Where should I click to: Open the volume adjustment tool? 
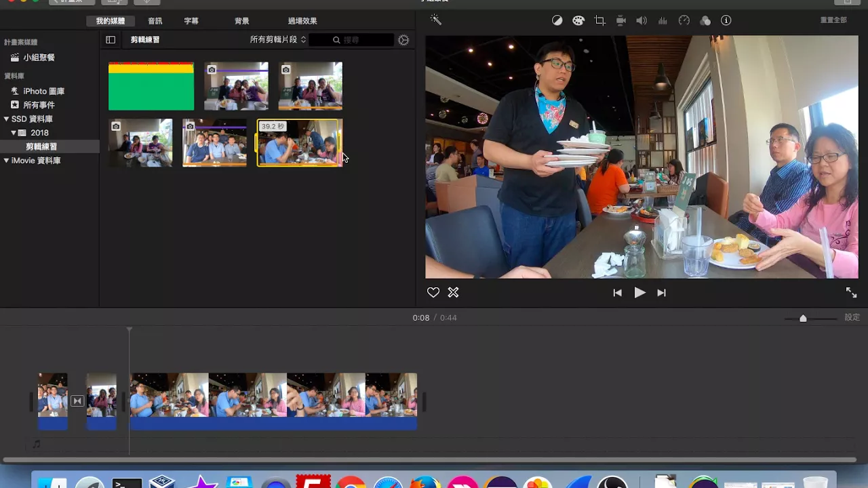pos(642,20)
